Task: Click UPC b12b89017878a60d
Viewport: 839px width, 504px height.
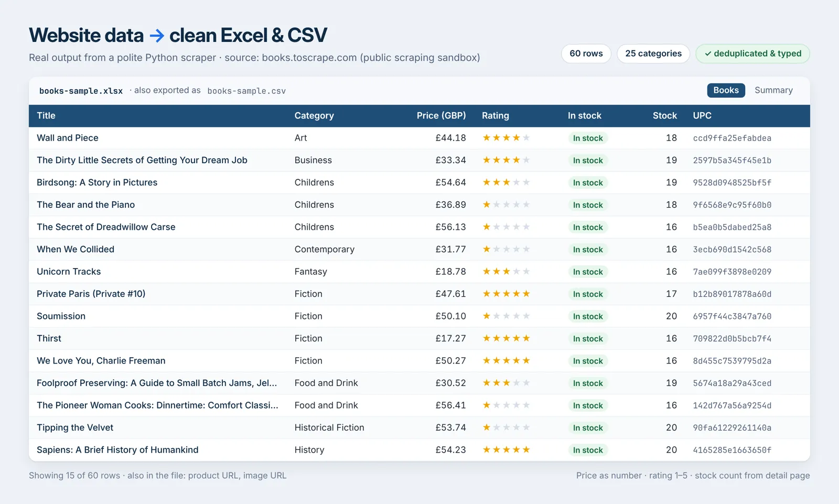Action: (x=732, y=294)
